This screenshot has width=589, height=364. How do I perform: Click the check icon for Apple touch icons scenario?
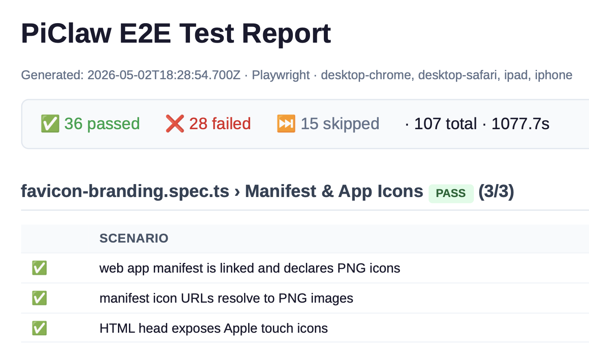[39, 328]
